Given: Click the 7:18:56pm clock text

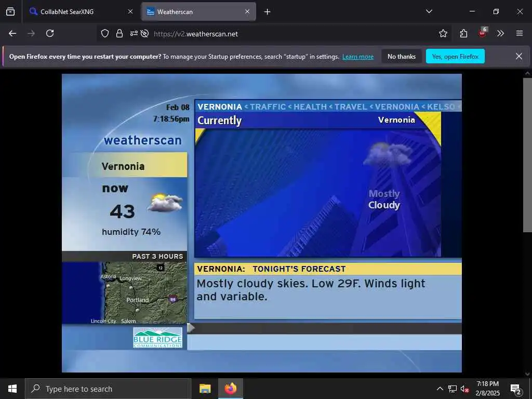Looking at the screenshot, I should tap(171, 119).
